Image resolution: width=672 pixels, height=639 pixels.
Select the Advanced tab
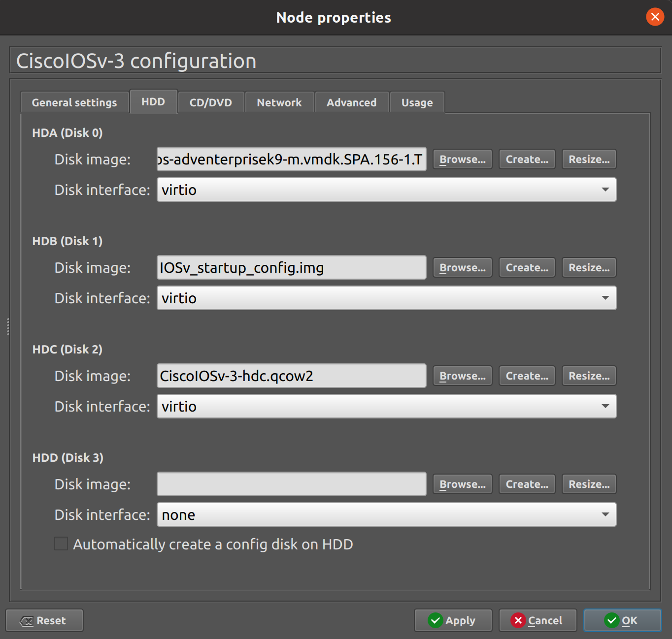(351, 102)
